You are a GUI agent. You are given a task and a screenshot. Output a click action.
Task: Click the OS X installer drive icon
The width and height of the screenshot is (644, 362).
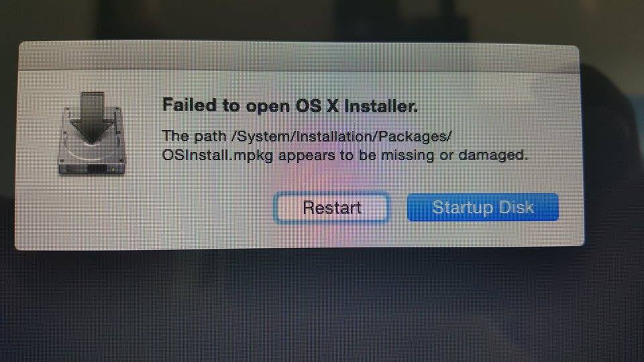click(x=92, y=134)
